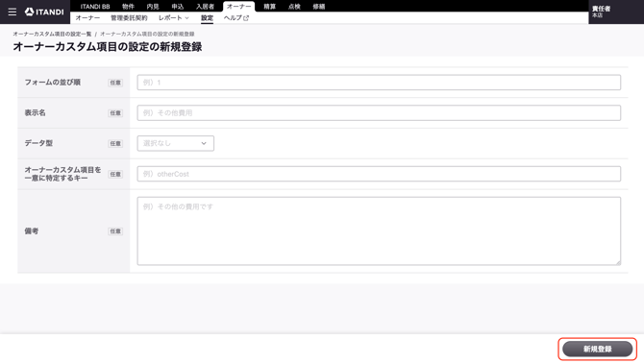
Task: Open the hamburger menu icon
Action: 12,12
